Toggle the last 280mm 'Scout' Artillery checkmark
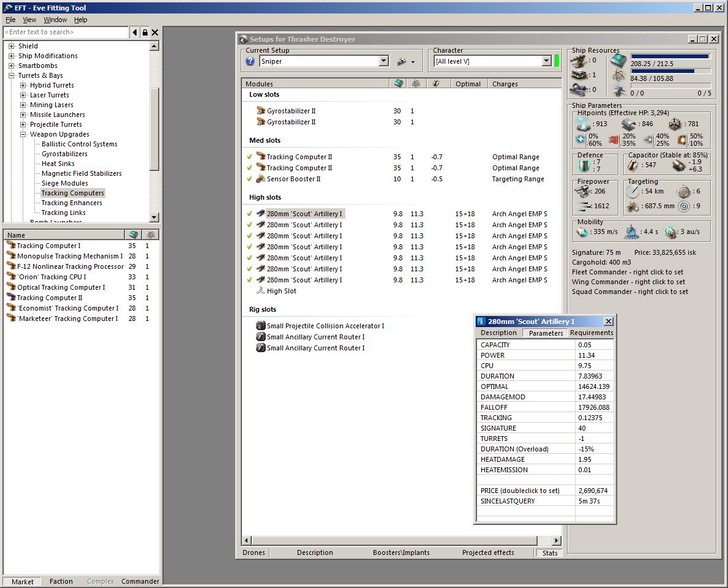Viewport: 728px width, 588px height. 250,280
